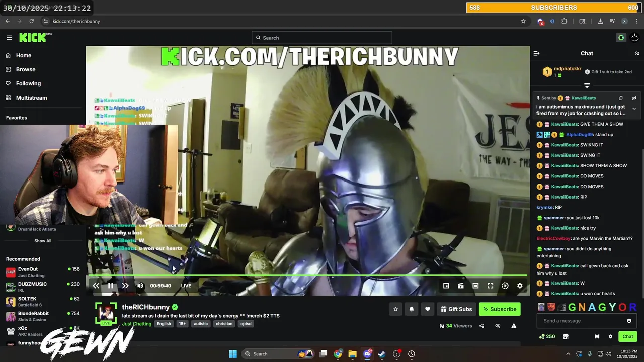
Task: Open chat settings gear
Action: click(610, 336)
